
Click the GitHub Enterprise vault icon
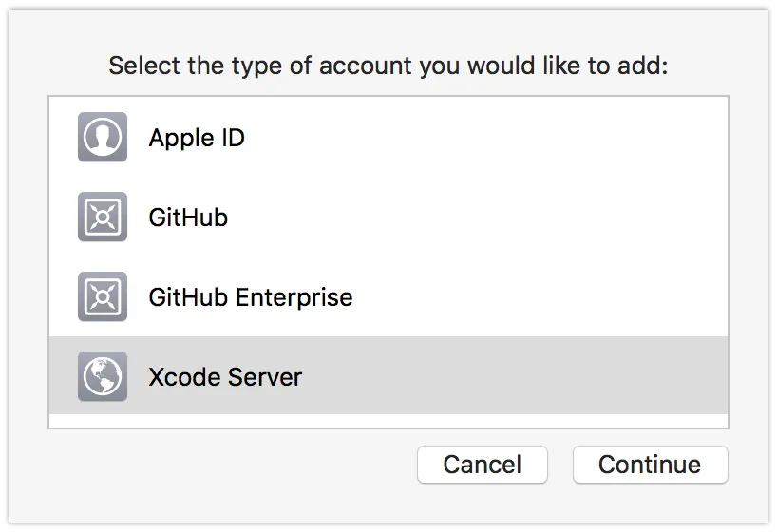click(103, 296)
